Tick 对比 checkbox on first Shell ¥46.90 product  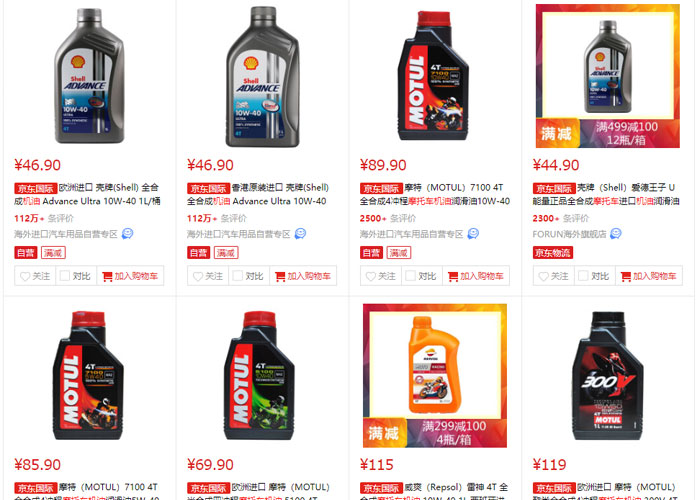(65, 276)
